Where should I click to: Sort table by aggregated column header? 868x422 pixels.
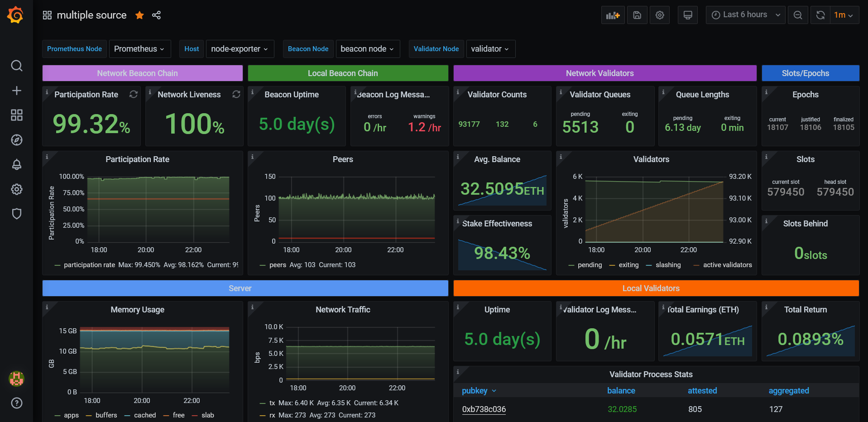coord(789,391)
